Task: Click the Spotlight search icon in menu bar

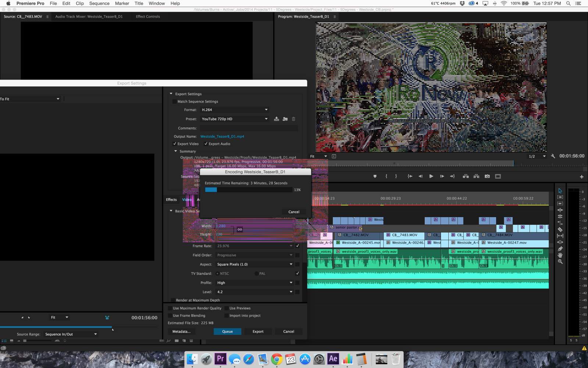Action: click(x=568, y=3)
